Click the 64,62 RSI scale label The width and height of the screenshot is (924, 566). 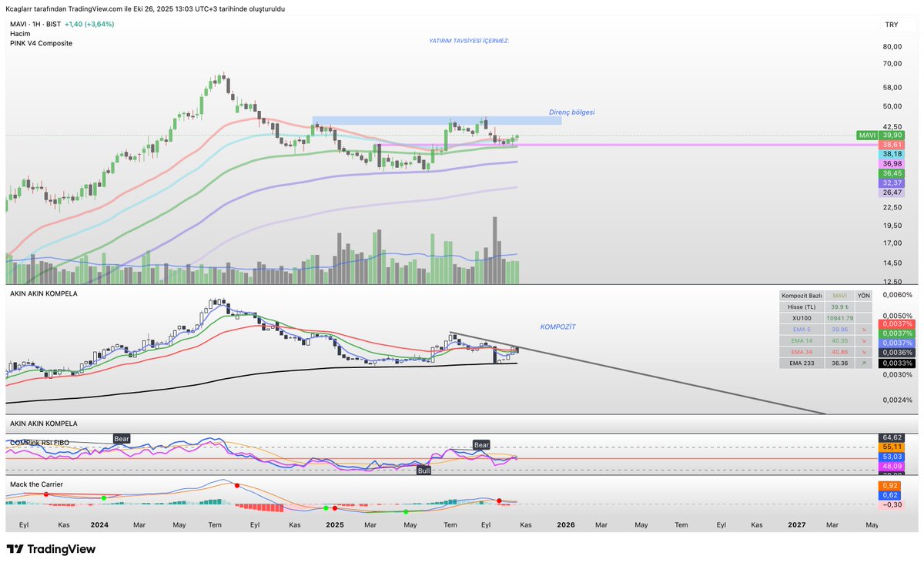pos(891,437)
